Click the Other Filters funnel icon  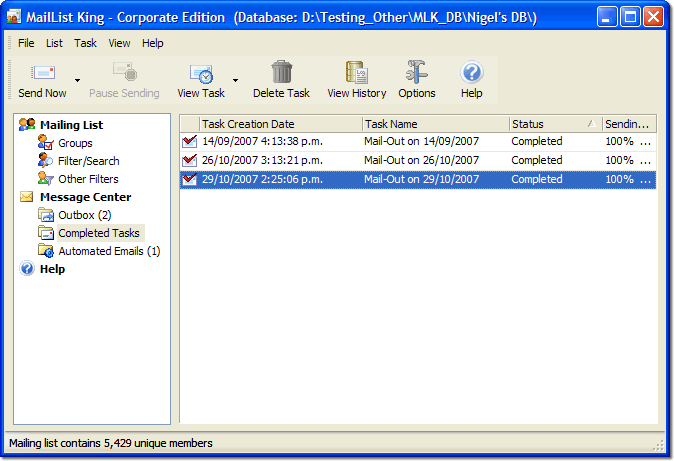[46, 178]
